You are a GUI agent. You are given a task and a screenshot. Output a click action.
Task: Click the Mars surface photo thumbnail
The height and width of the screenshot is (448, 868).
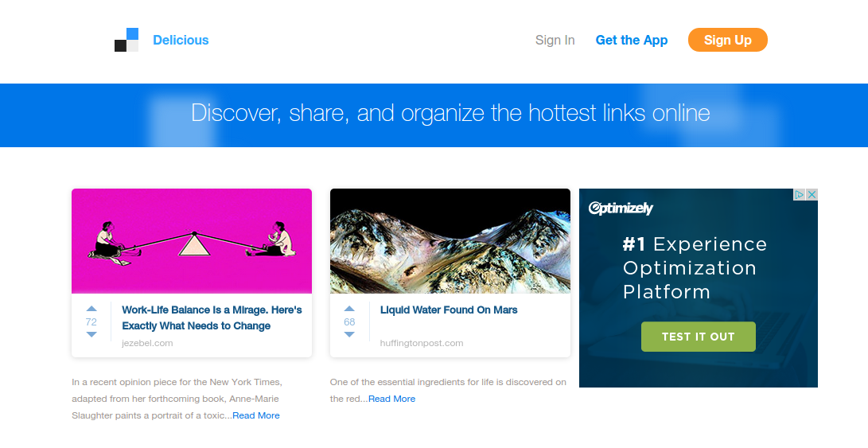click(450, 241)
